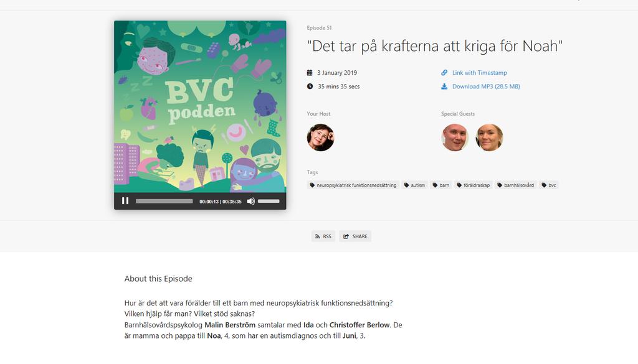Viewport: 638px width, 364px height.
Task: Open the second special guest's photo
Action: pyautogui.click(x=489, y=138)
